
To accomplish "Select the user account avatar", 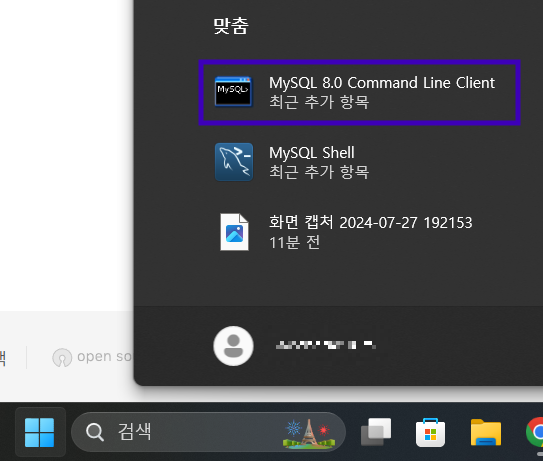I will 233,346.
